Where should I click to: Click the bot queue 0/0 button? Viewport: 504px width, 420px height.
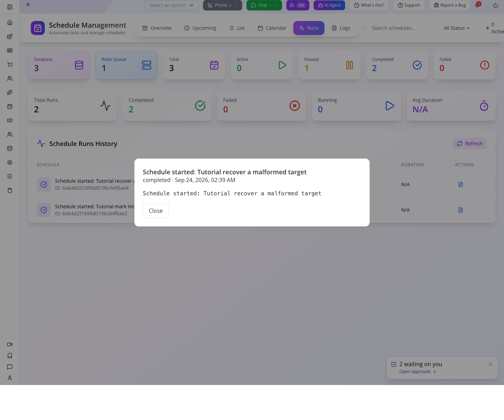[298, 5]
